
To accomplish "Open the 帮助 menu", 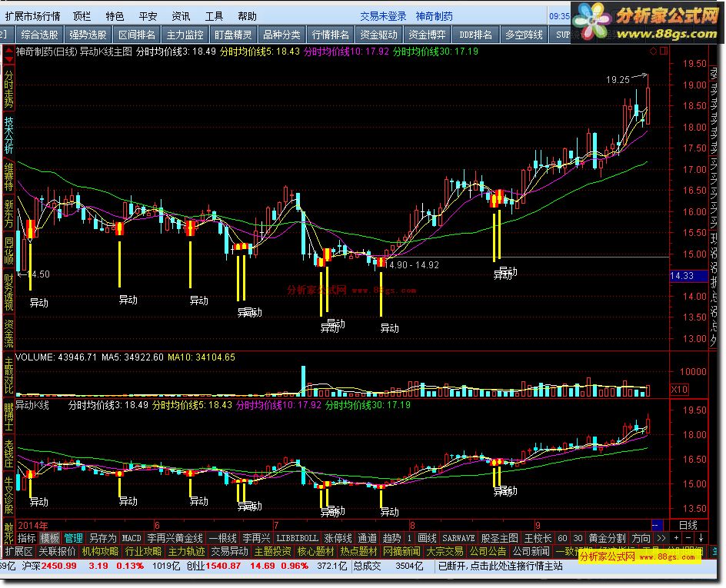I will point(247,16).
